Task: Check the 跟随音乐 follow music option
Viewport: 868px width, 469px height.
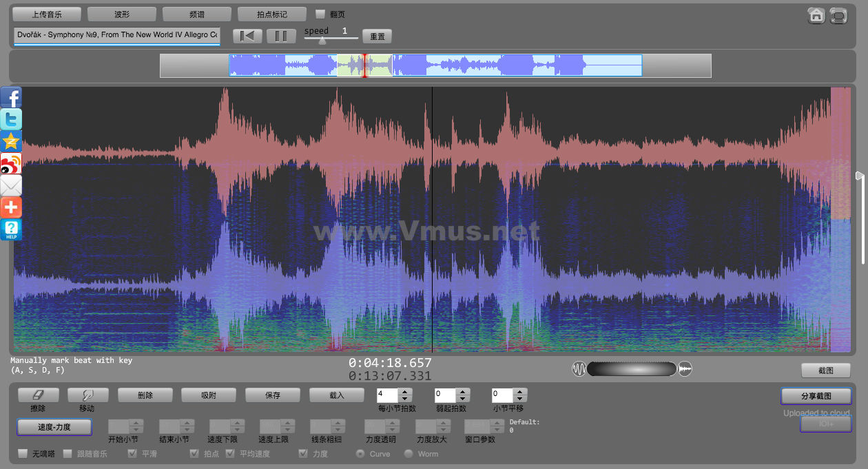Action: [68, 454]
